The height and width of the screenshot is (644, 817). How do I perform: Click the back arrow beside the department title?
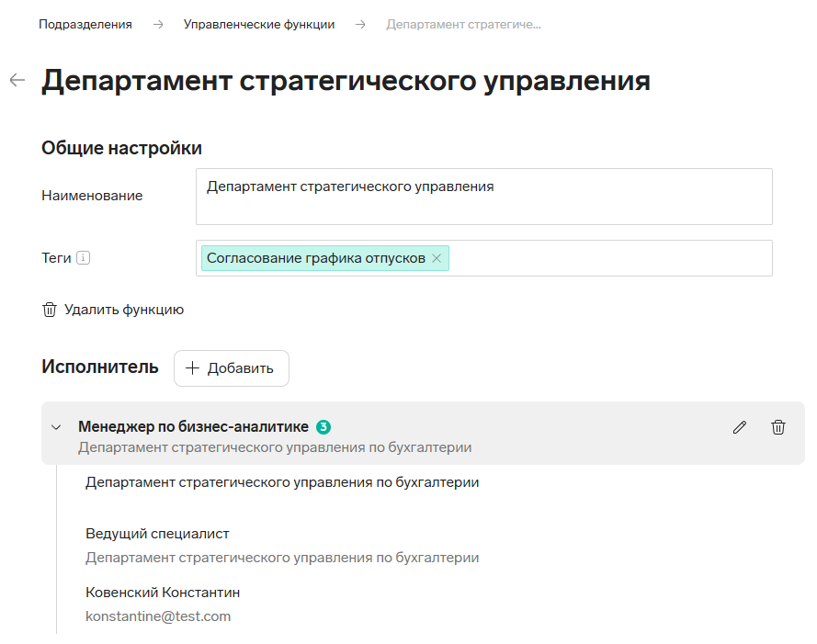pos(17,80)
